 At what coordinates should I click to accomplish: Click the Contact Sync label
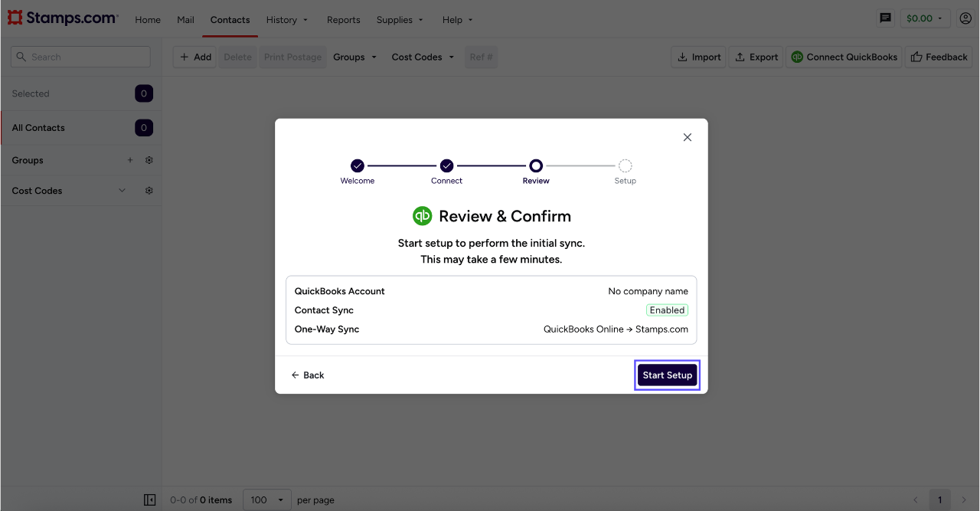click(x=325, y=310)
